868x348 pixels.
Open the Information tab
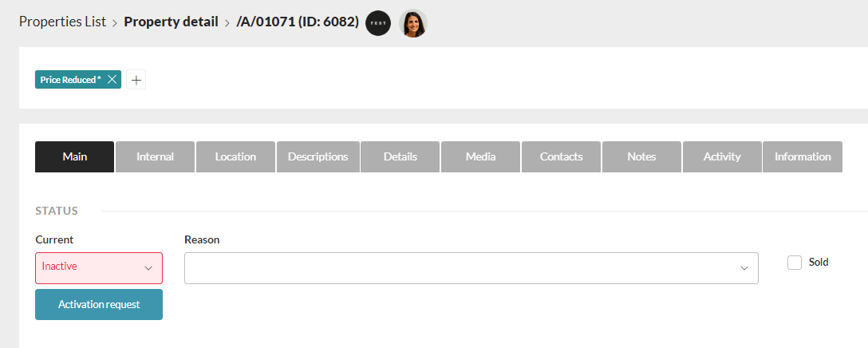tap(803, 156)
